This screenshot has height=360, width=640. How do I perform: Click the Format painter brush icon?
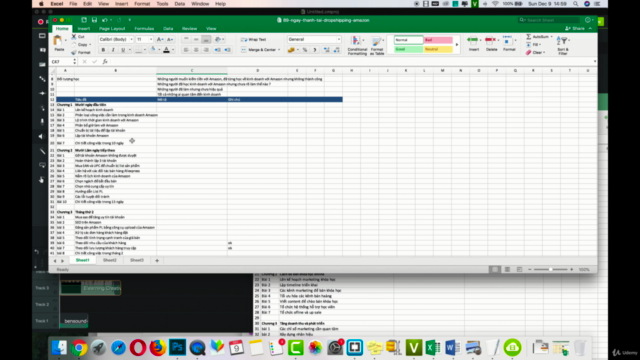tap(73, 52)
